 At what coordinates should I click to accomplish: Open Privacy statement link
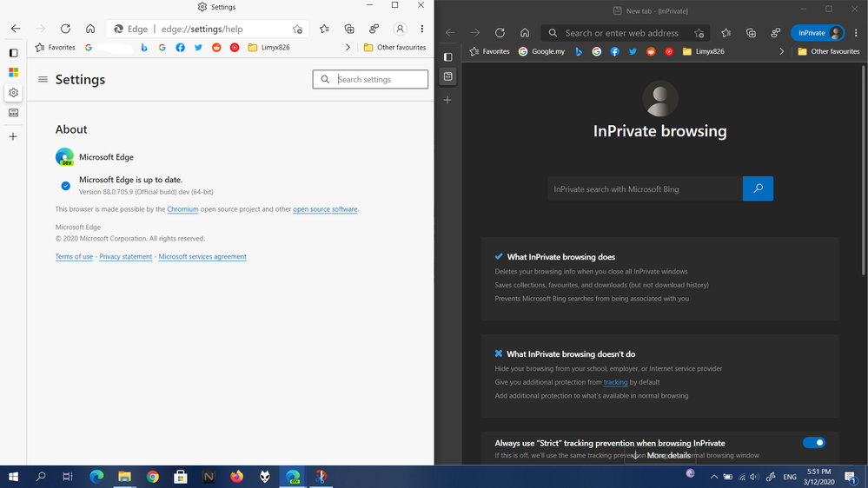pos(126,257)
